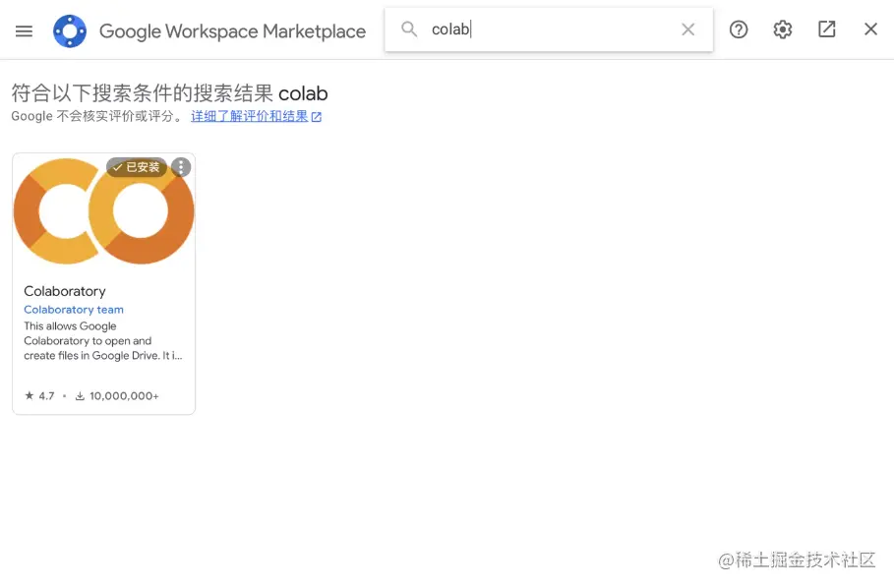The height and width of the screenshot is (588, 894).
Task: Open Marketplace in new window icon
Action: 827,29
